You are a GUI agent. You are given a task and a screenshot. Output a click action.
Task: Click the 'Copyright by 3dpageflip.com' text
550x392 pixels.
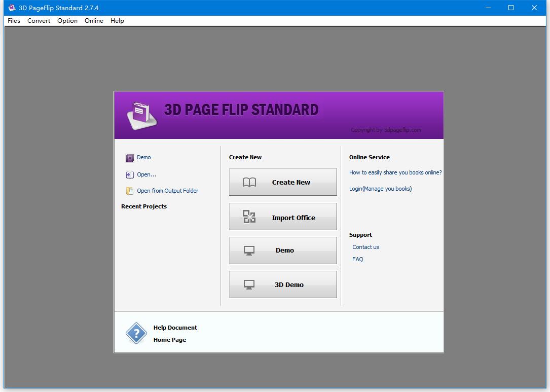(x=385, y=130)
